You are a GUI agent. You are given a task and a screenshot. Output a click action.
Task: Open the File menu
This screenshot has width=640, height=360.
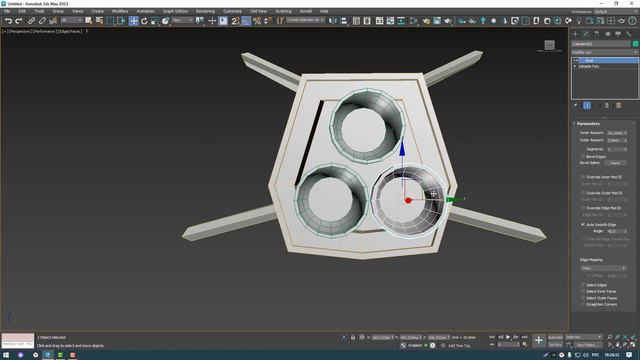(x=7, y=11)
